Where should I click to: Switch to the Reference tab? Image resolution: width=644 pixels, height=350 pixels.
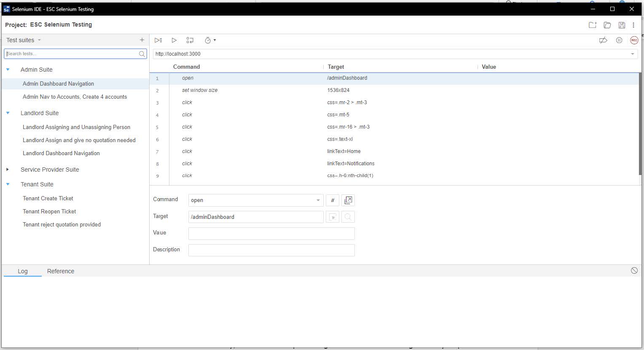[60, 271]
